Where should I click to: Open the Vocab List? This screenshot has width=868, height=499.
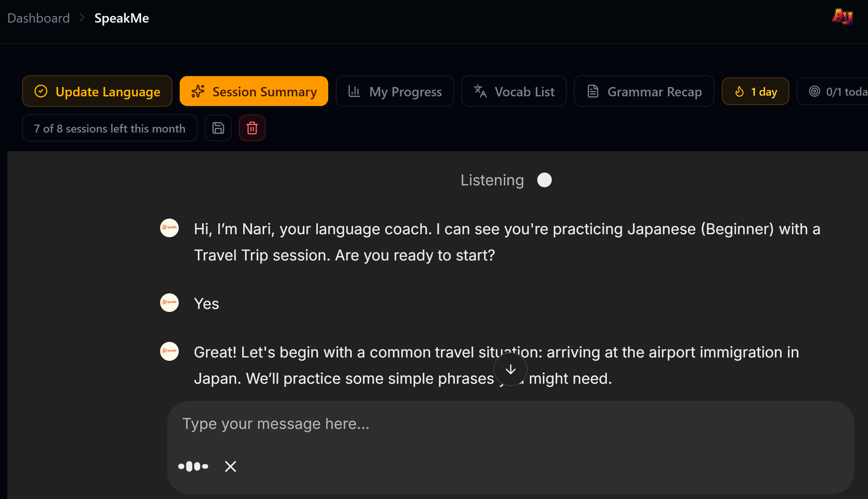(514, 91)
